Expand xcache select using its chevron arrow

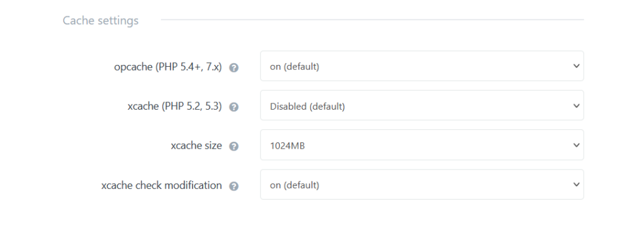576,105
